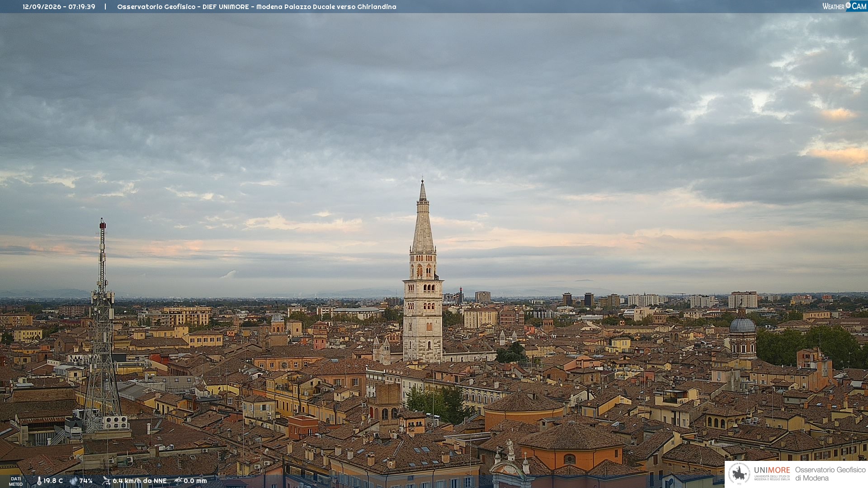The width and height of the screenshot is (868, 488).
Task: Click the 74% humidity value
Action: [86, 481]
